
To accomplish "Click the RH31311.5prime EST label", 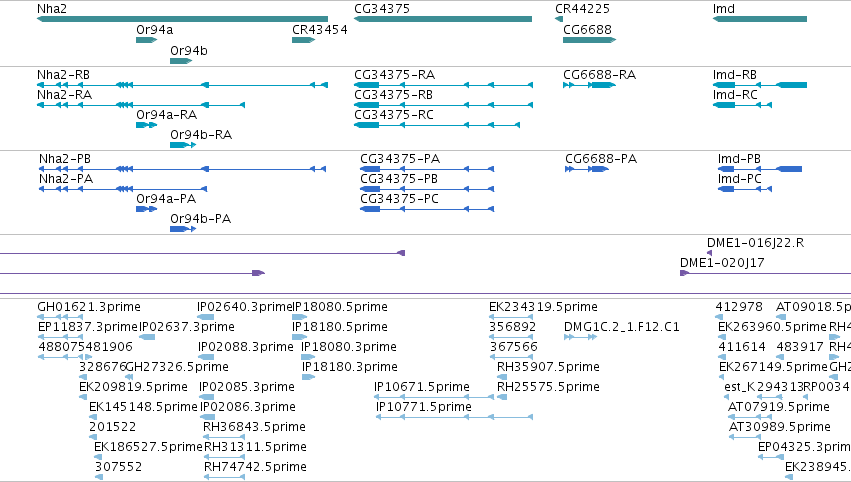I will click(256, 448).
